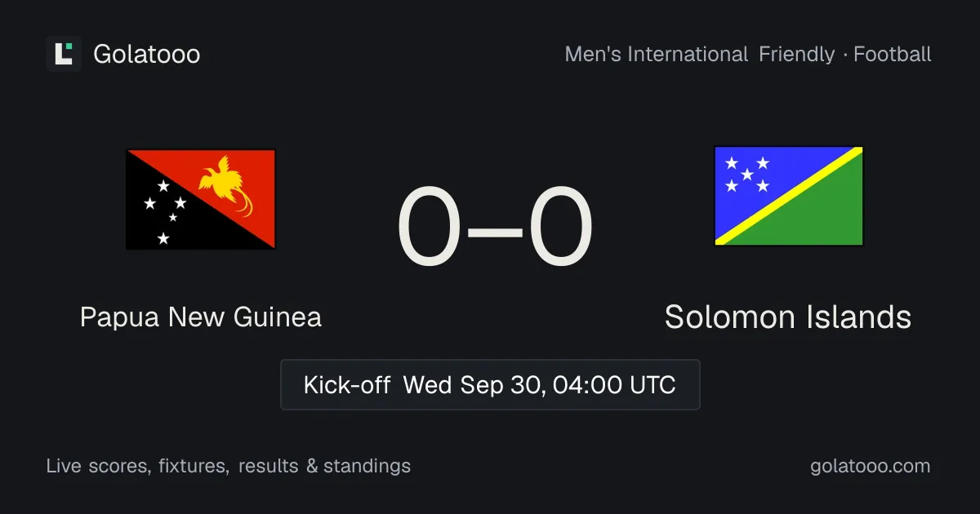Click the Kick-off time box
980x514 pixels.
(x=490, y=384)
